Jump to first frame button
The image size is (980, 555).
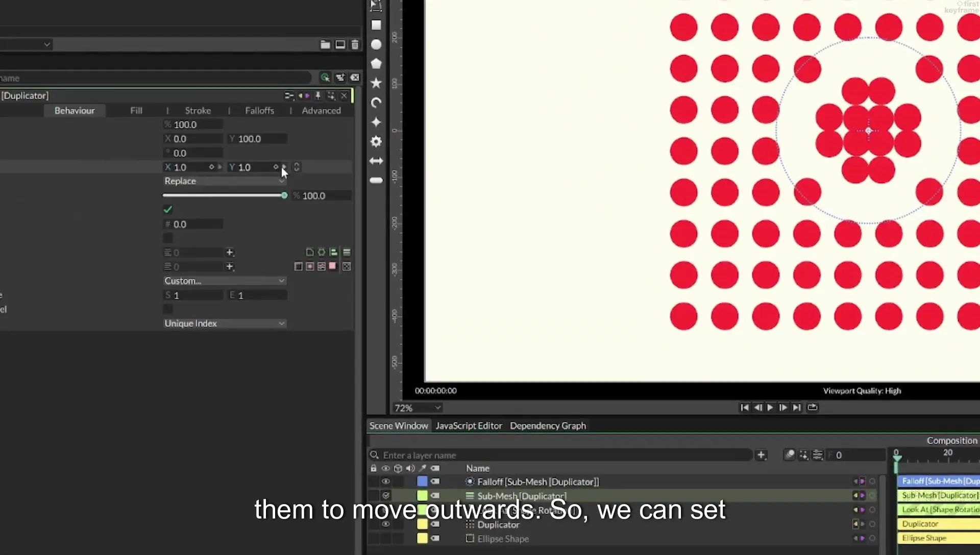(x=744, y=407)
